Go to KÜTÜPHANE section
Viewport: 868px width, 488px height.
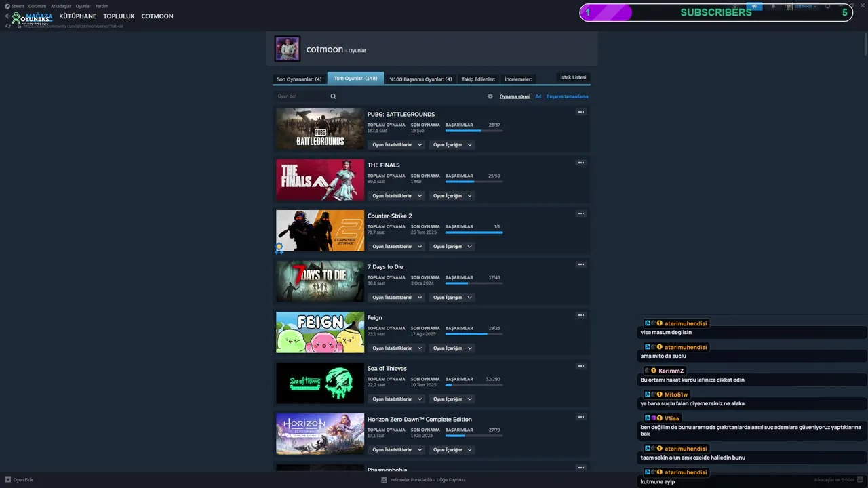pyautogui.click(x=78, y=16)
